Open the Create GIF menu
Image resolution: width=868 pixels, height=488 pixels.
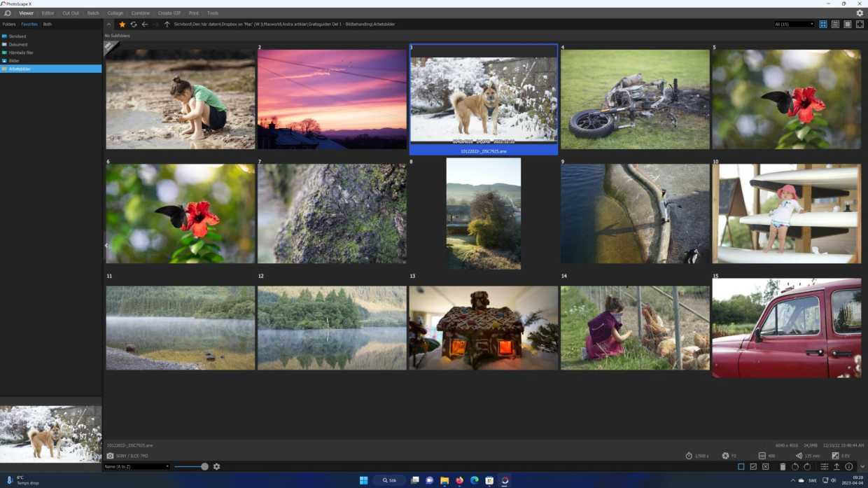168,13
